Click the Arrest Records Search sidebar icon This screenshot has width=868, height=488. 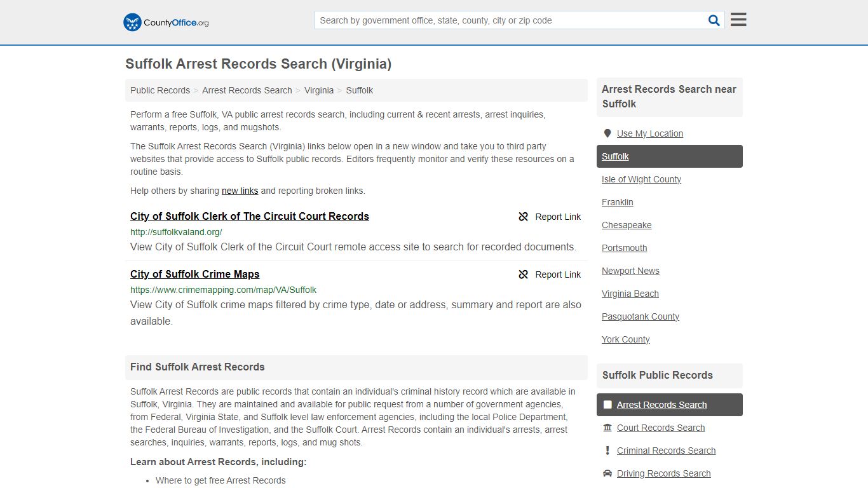click(607, 405)
